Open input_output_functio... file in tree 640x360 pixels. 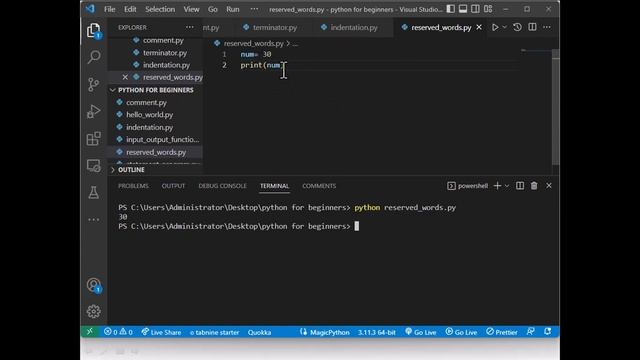(x=162, y=140)
